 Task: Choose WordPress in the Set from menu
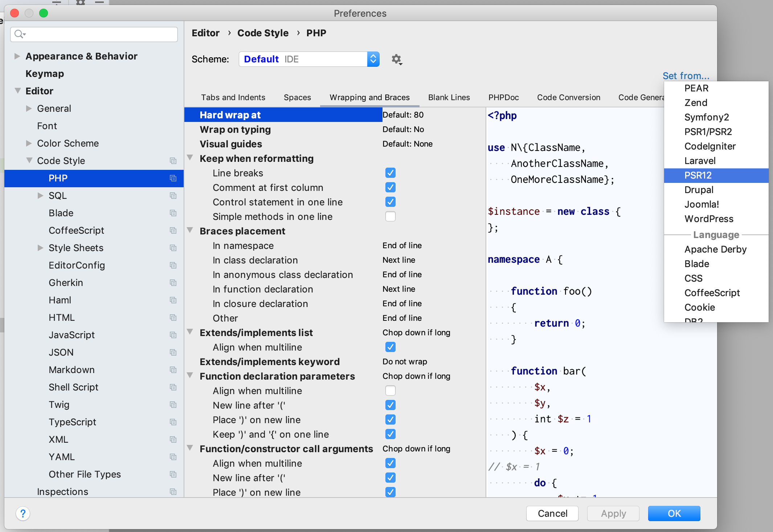click(x=716, y=219)
